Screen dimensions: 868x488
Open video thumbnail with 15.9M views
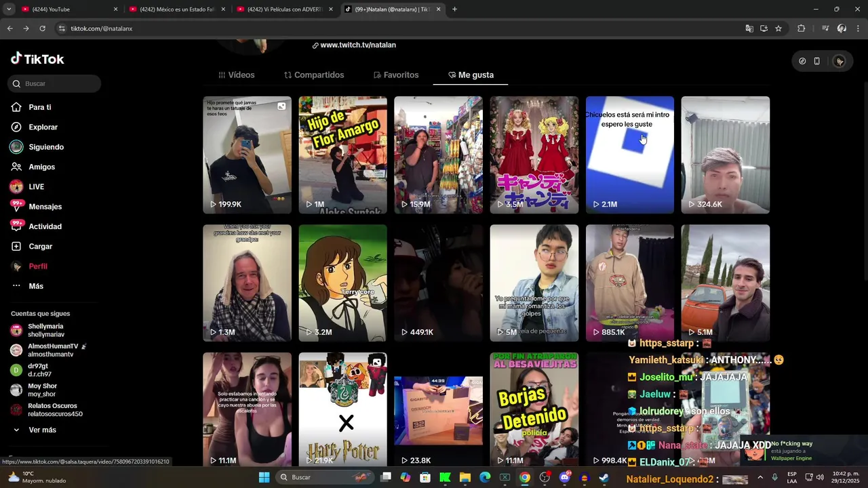[x=438, y=155]
